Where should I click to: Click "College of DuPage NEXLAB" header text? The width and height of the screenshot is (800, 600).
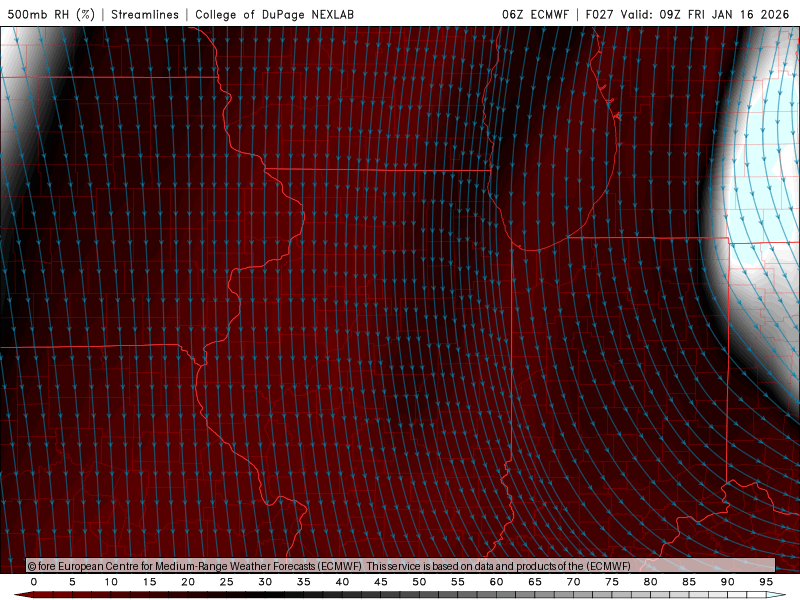[274, 14]
